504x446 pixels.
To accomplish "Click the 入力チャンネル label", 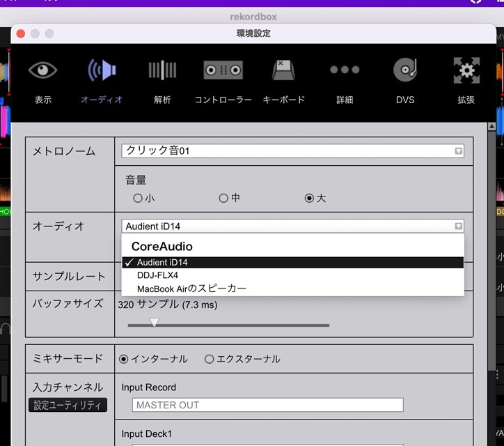I will point(68,387).
